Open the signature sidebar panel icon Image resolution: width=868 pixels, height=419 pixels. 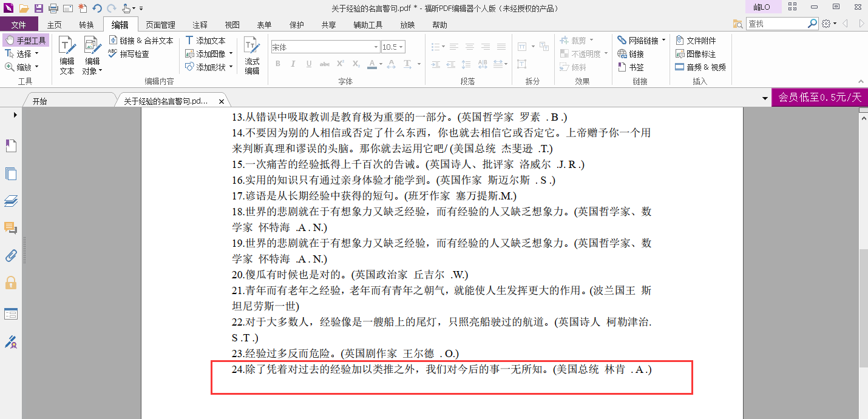pyautogui.click(x=11, y=341)
